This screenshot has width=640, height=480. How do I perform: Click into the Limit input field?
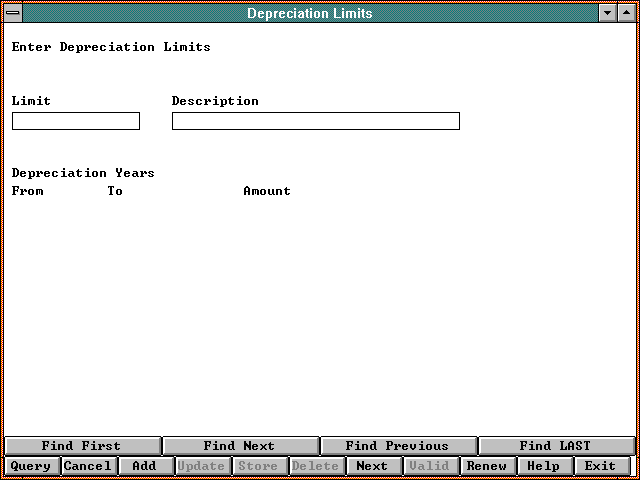click(x=76, y=121)
